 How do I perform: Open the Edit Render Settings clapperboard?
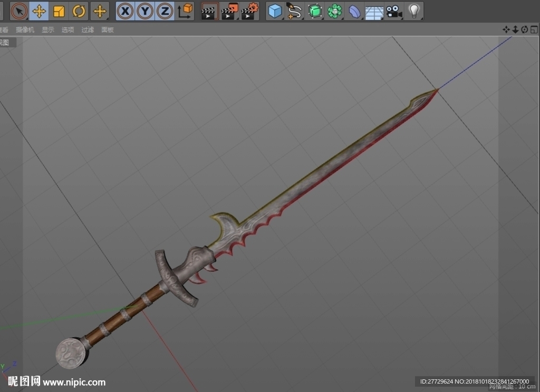point(249,11)
